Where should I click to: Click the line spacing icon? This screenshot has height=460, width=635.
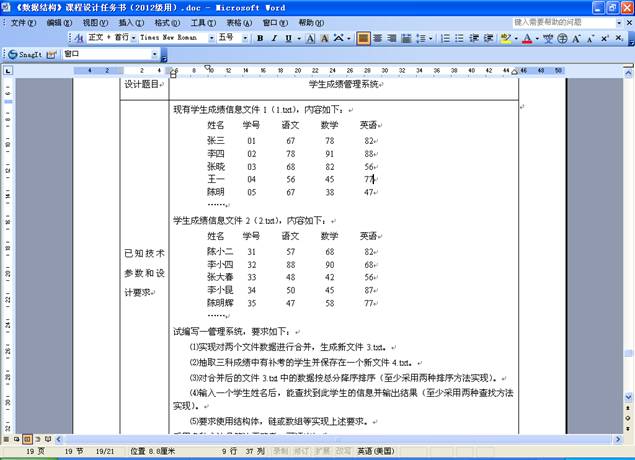click(x=421, y=38)
